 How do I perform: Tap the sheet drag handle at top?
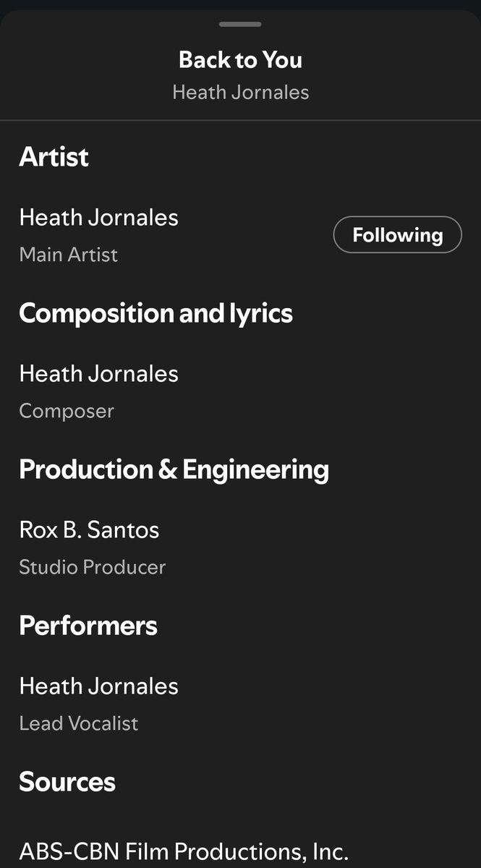[x=240, y=24]
